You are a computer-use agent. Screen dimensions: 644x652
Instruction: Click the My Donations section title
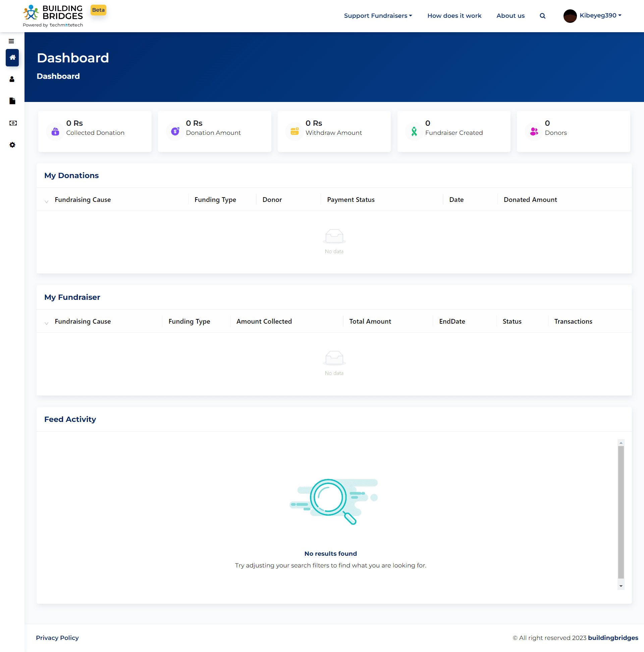(x=71, y=175)
